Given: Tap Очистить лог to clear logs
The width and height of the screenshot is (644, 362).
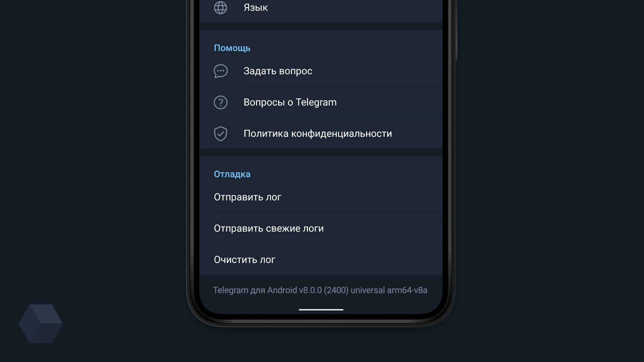Looking at the screenshot, I should click(321, 260).
